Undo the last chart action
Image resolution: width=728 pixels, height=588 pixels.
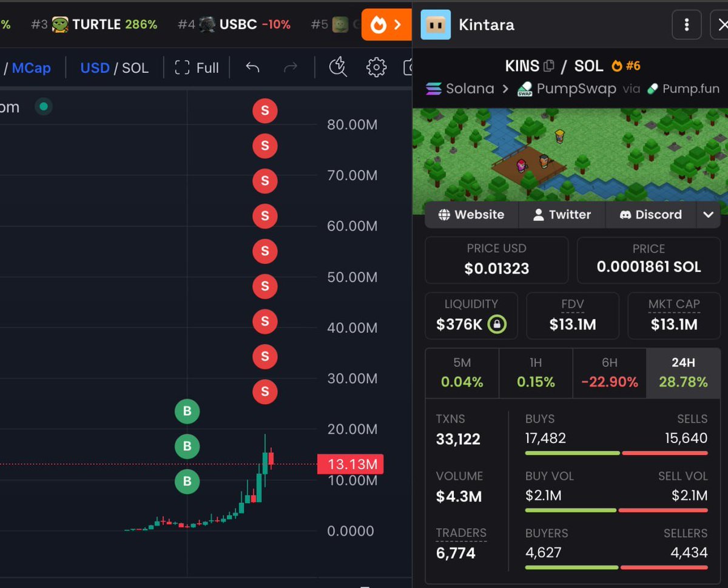[x=252, y=67]
